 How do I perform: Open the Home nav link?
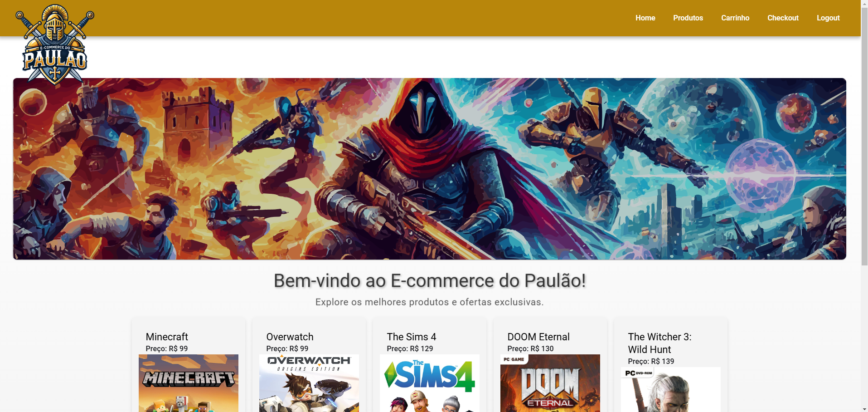pyautogui.click(x=645, y=18)
